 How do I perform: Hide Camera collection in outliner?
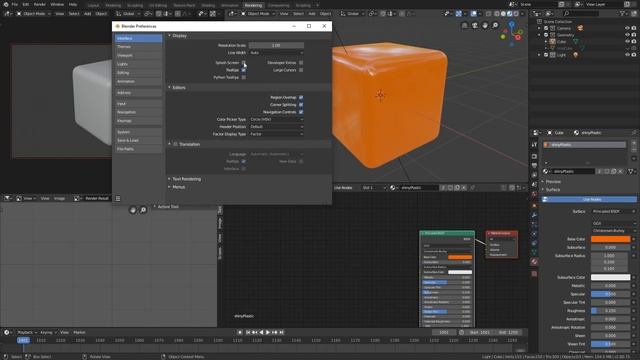pyautogui.click(x=627, y=28)
